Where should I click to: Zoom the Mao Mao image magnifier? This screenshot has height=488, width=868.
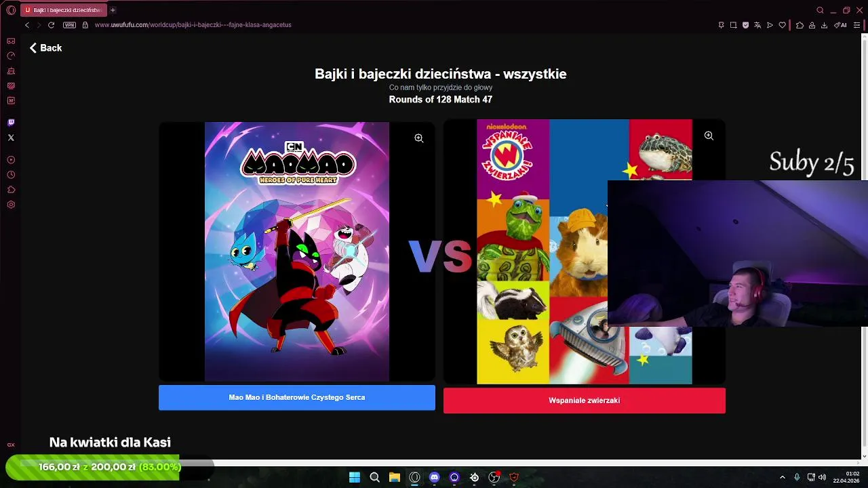click(419, 138)
